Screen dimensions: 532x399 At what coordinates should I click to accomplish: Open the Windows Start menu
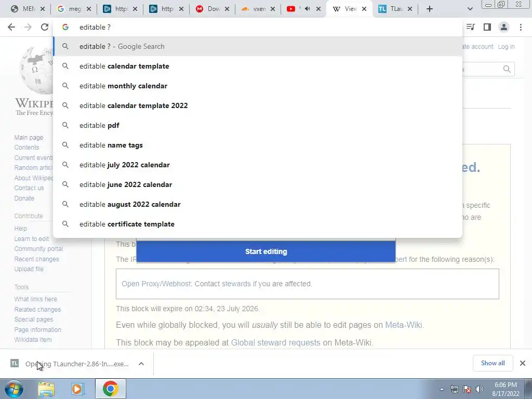click(14, 389)
